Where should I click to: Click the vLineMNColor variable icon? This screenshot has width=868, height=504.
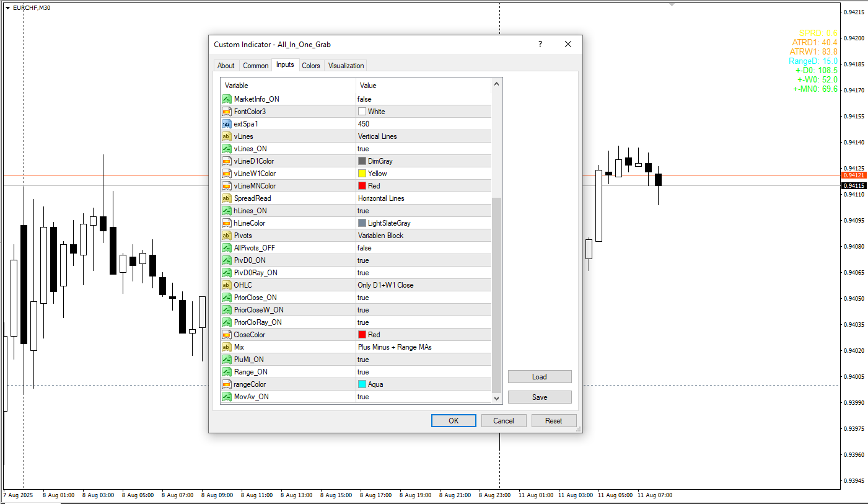(x=226, y=186)
